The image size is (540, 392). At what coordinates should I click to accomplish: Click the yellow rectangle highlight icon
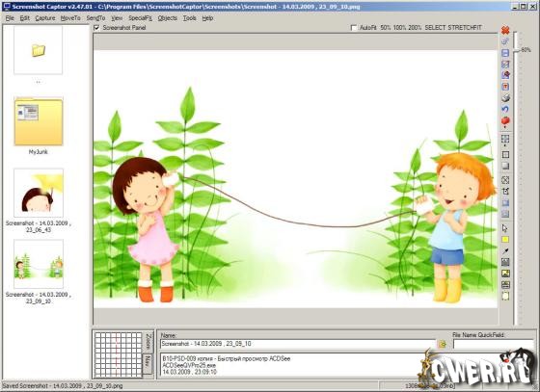[x=505, y=239]
